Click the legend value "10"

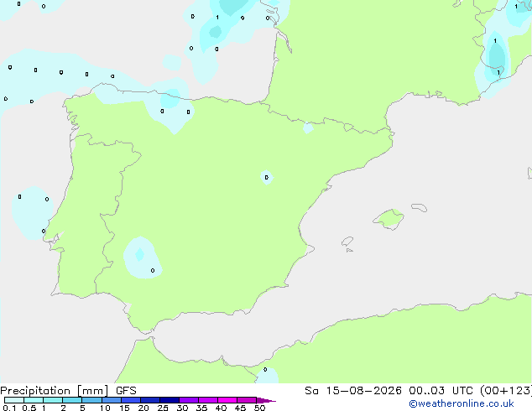tap(105, 408)
